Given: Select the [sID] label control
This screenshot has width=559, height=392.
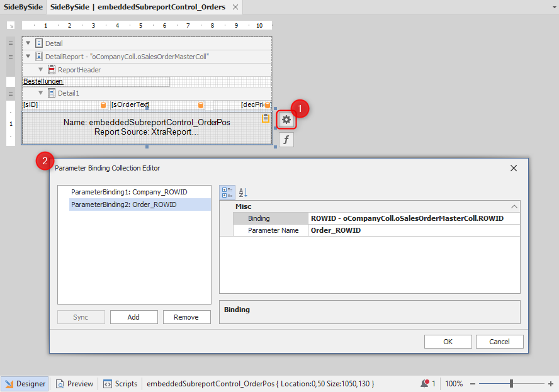Looking at the screenshot, I should (x=65, y=105).
